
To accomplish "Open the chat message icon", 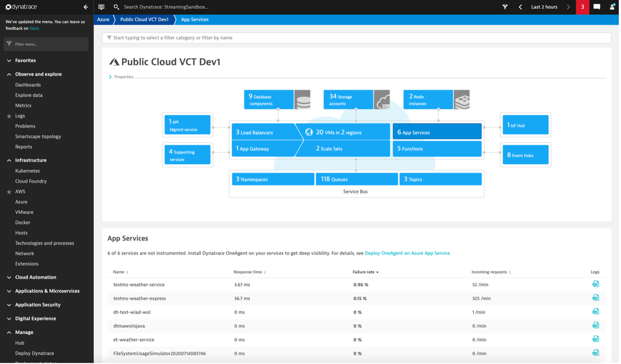I will (x=597, y=7).
